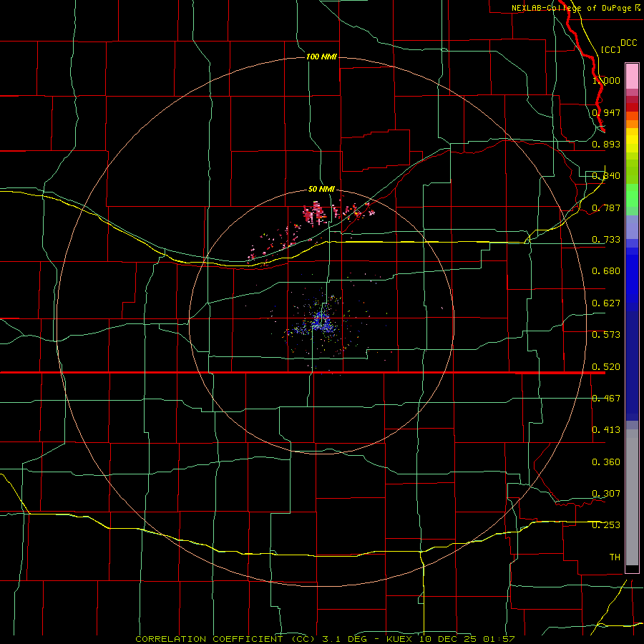Select the 0.680 scale label
Image resolution: width=644 pixels, height=644 pixels.
pyautogui.click(x=606, y=271)
